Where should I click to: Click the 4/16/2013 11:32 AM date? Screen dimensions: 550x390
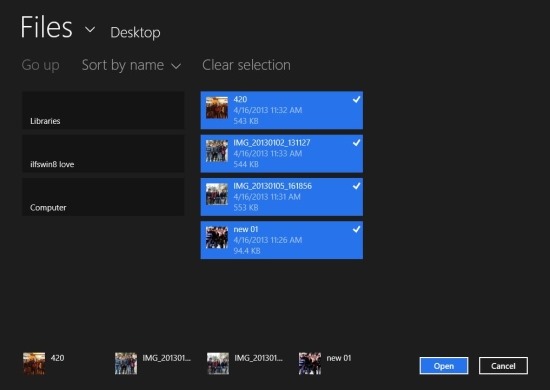(268, 110)
